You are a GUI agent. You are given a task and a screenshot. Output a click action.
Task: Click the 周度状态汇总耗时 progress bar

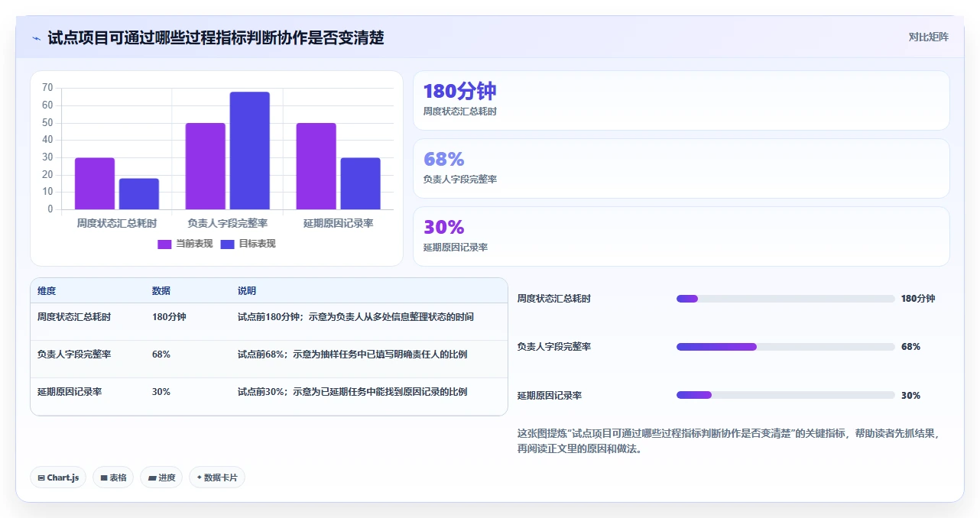click(785, 299)
